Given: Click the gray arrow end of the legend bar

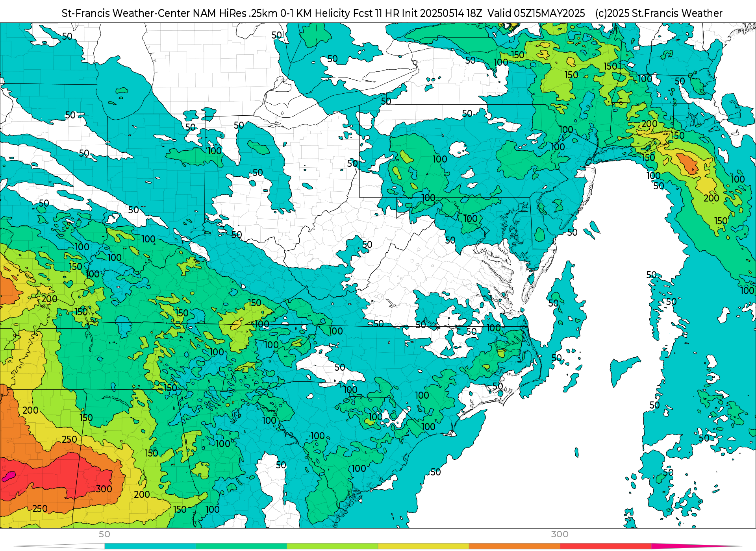Looking at the screenshot, I should [59, 546].
